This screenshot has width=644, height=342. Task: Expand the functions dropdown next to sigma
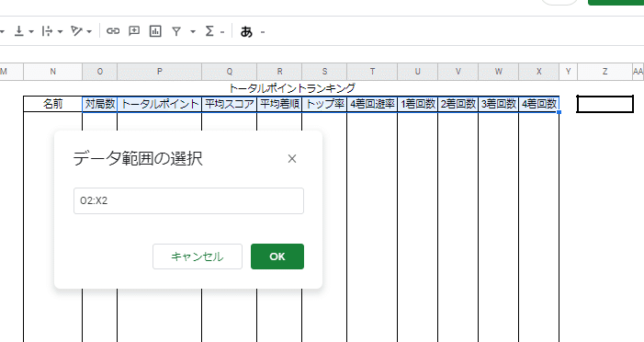(222, 31)
